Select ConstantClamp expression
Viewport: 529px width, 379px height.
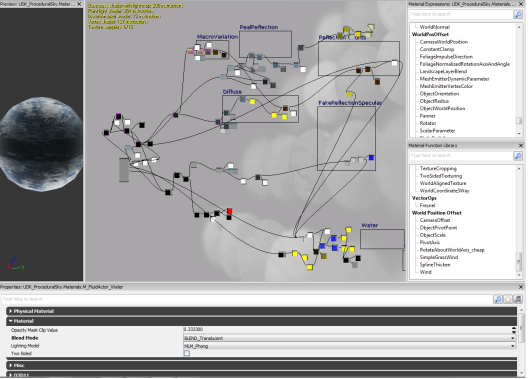(x=437, y=49)
